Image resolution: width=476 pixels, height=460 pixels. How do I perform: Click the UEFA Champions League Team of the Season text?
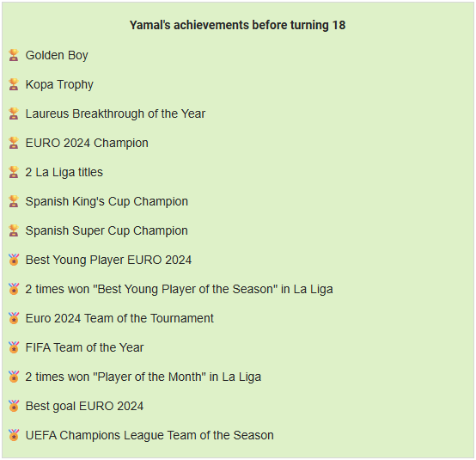(150, 435)
